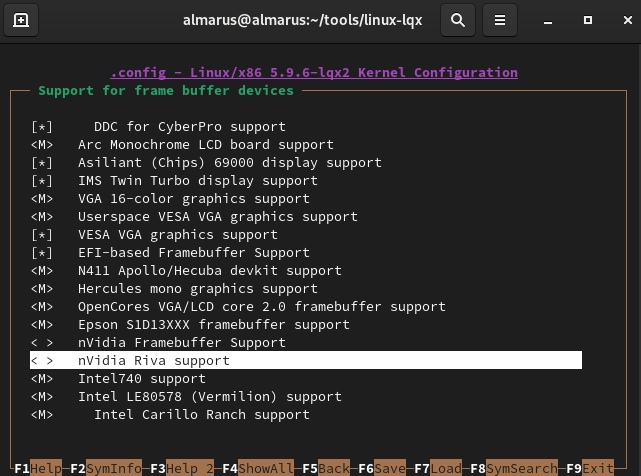
Task: Toggle Userspace VESA VGA graphics module state
Action: pyautogui.click(x=42, y=217)
